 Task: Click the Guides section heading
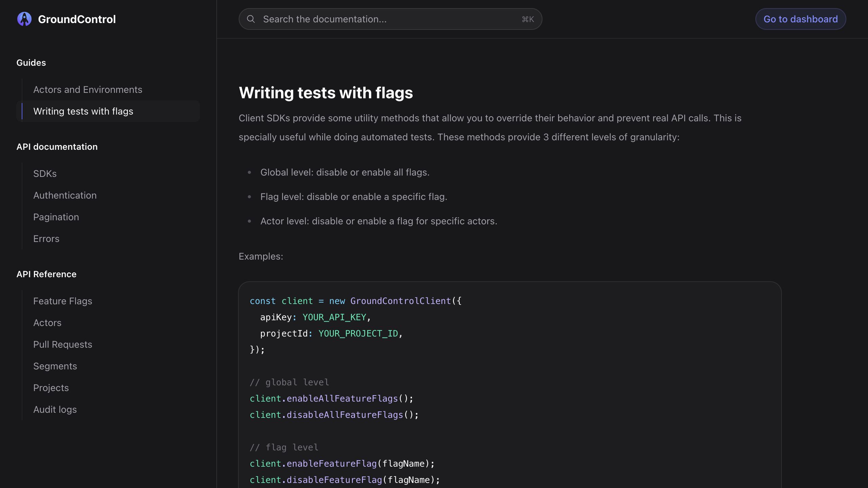tap(31, 63)
